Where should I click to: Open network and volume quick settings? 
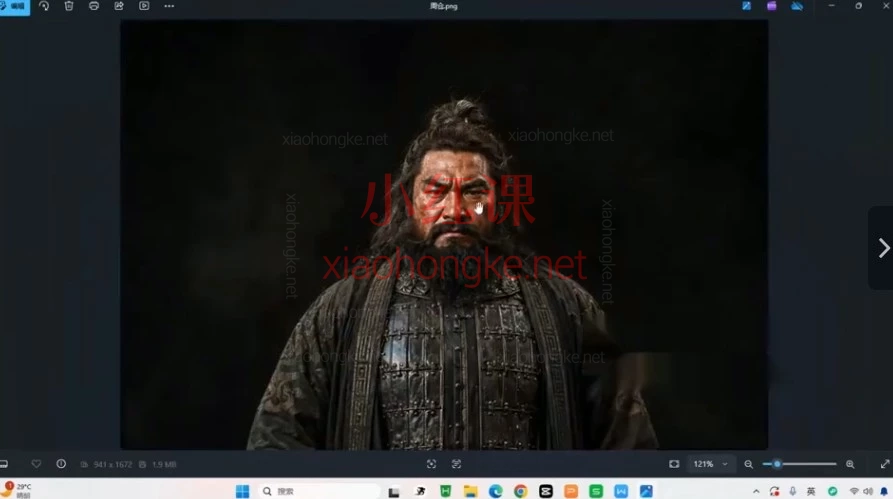(861, 491)
